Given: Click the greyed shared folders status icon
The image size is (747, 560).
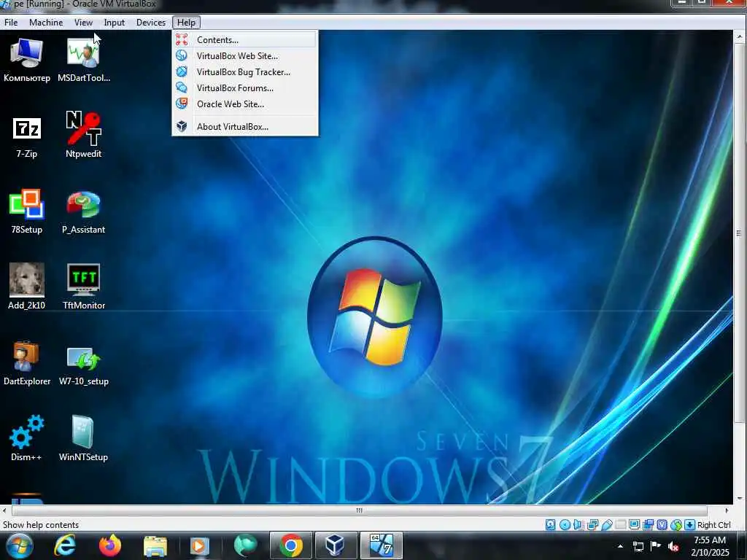Looking at the screenshot, I should tap(620, 525).
